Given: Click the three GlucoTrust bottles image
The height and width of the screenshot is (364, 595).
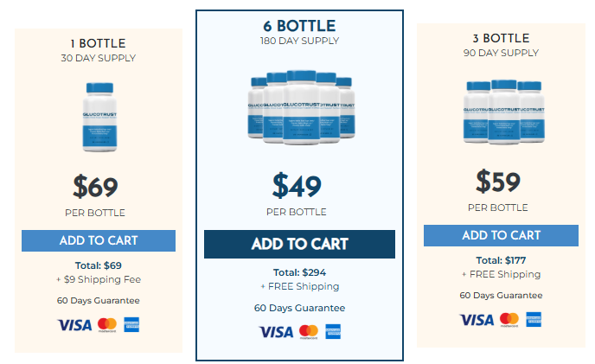Looking at the screenshot, I should tap(504, 112).
